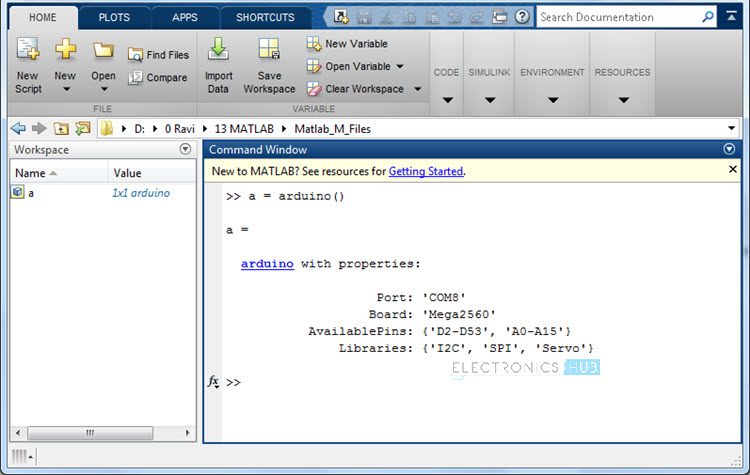Click the Workspace horizontal scrollbar
The image size is (750, 475).
90,433
